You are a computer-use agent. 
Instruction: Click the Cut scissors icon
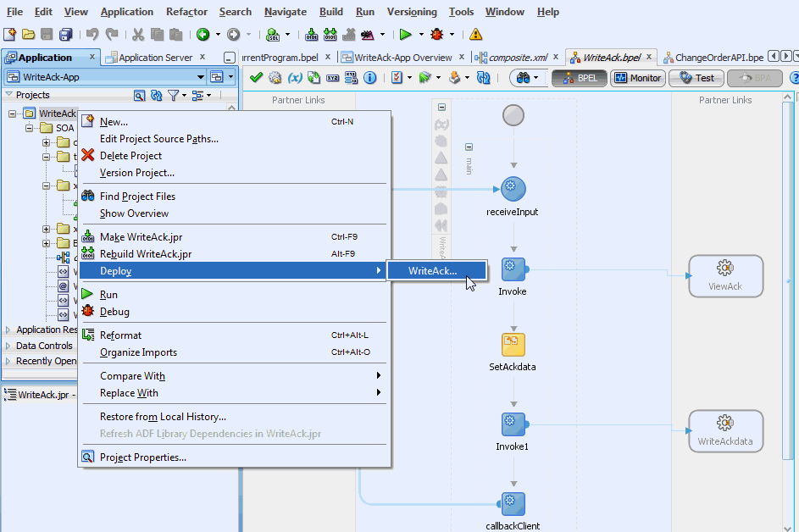[138, 34]
